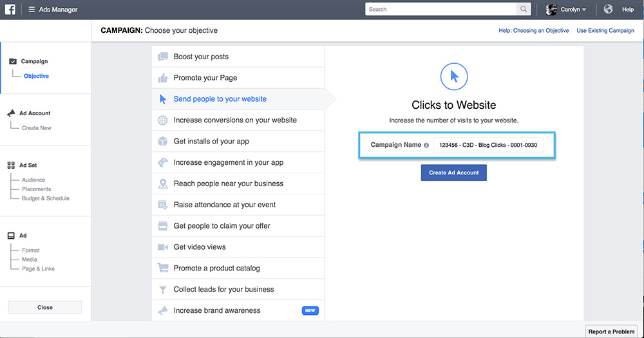644x338 pixels.
Task: Select Raise attendance at your event
Action: point(238,205)
